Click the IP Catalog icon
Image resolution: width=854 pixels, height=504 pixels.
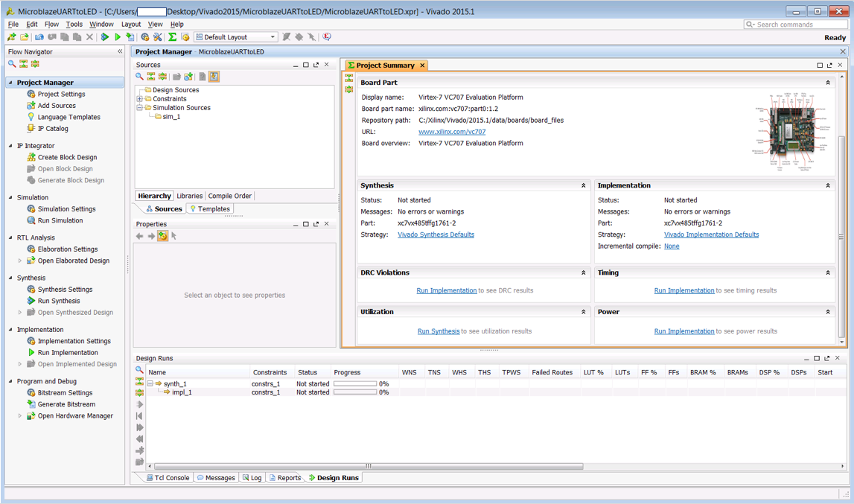[31, 128]
